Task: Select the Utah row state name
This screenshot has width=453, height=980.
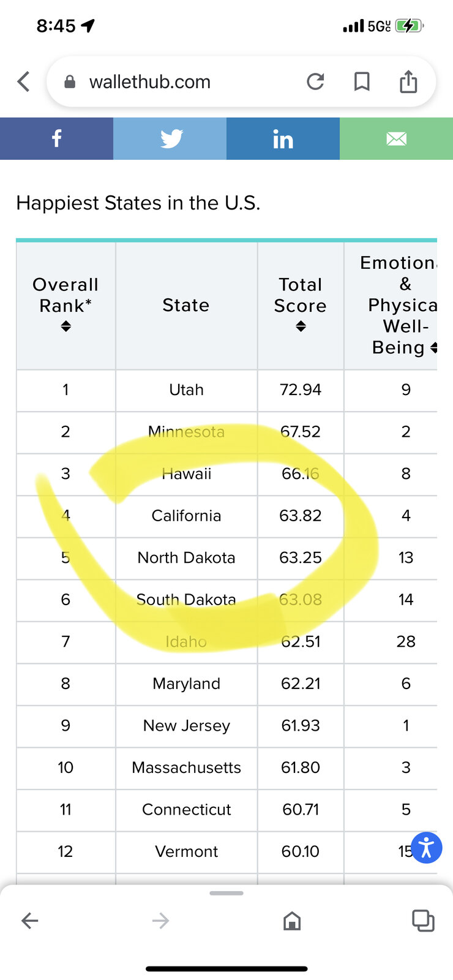Action: coord(186,390)
